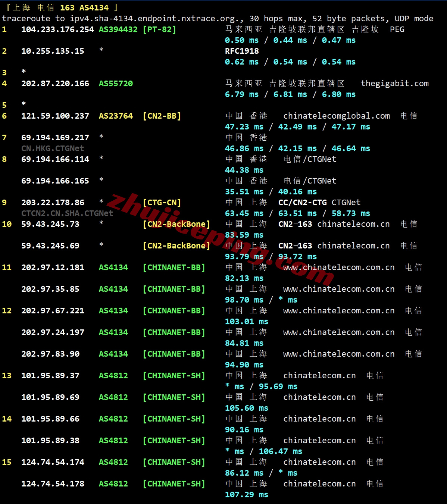Click IP 59.43.245.69
This screenshot has width=447, height=504.
coord(50,246)
